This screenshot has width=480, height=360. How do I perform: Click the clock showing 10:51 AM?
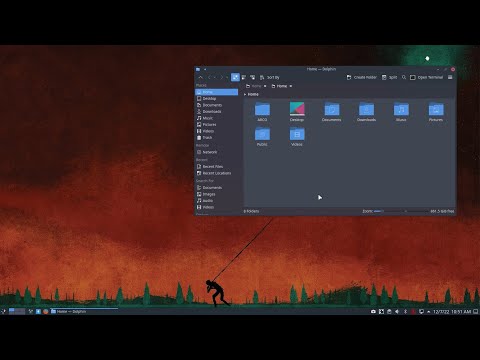pyautogui.click(x=452, y=311)
